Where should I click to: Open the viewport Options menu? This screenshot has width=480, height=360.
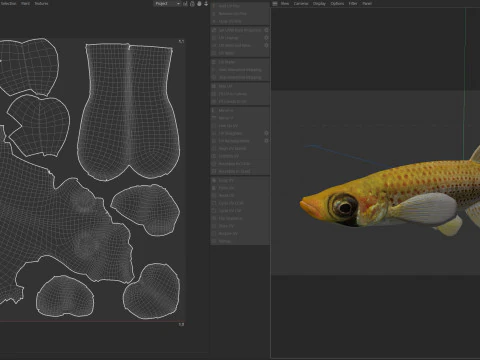[x=337, y=4]
